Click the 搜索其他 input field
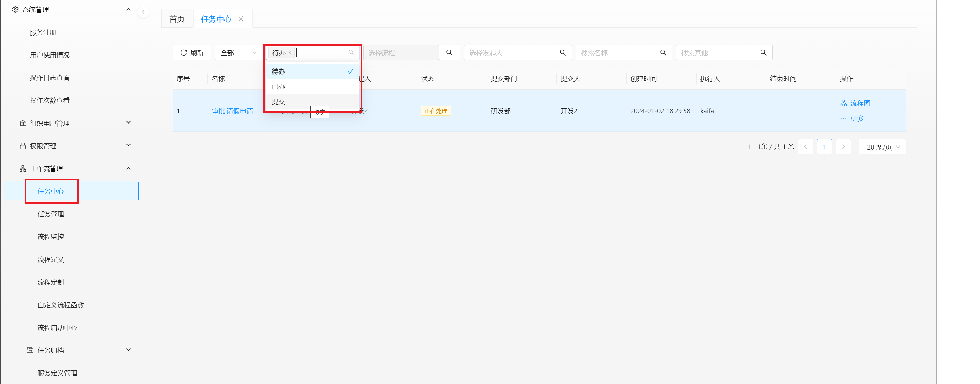The height and width of the screenshot is (384, 980). pos(718,52)
